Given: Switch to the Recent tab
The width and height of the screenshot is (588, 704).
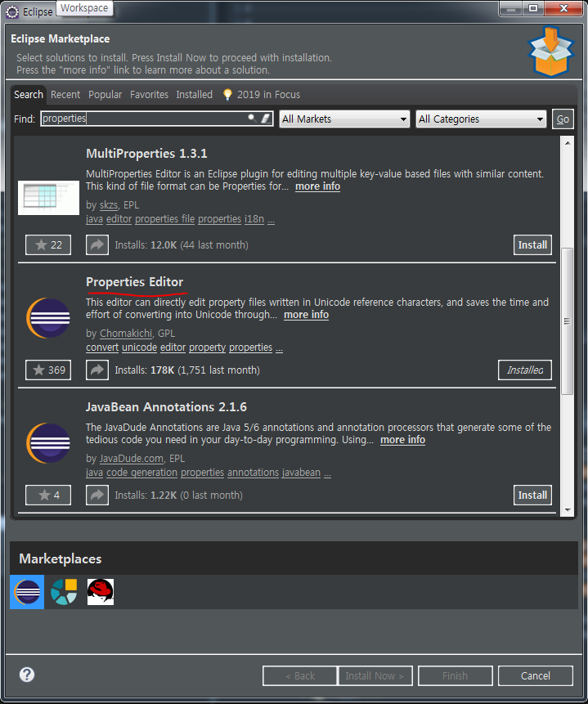Looking at the screenshot, I should 65,94.
